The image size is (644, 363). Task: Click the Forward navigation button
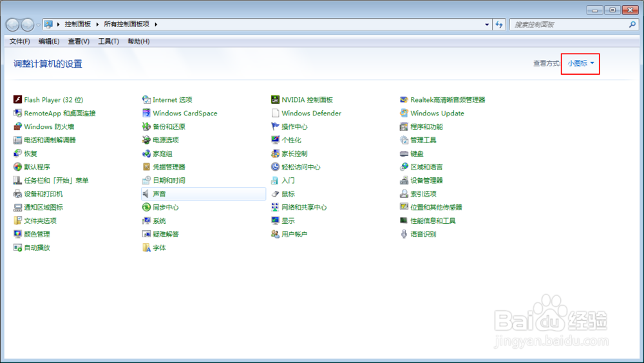(x=28, y=25)
